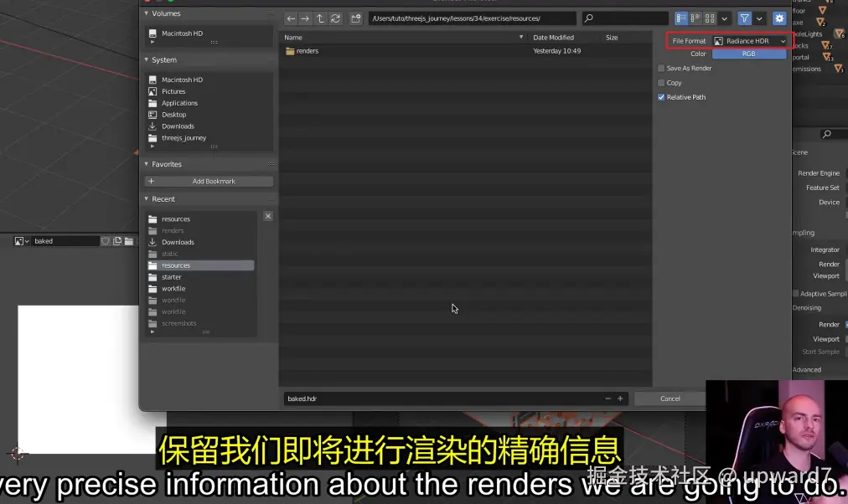Switch to horizontal list display mode

click(x=695, y=18)
